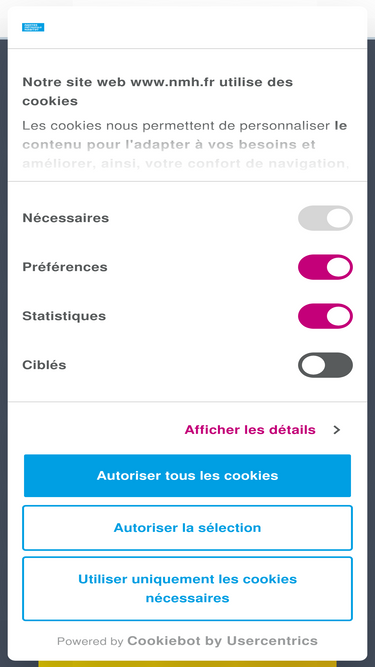The image size is (375, 667).
Task: Click the Préférences category label
Action: pyautogui.click(x=65, y=267)
